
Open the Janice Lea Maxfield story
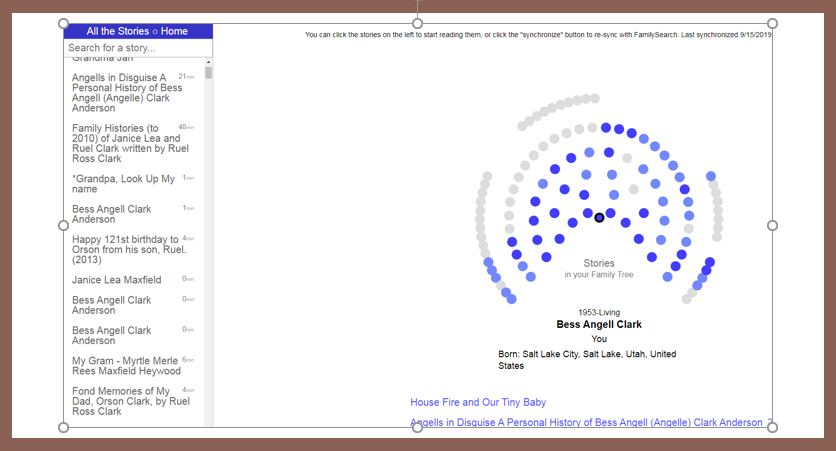tap(116, 280)
